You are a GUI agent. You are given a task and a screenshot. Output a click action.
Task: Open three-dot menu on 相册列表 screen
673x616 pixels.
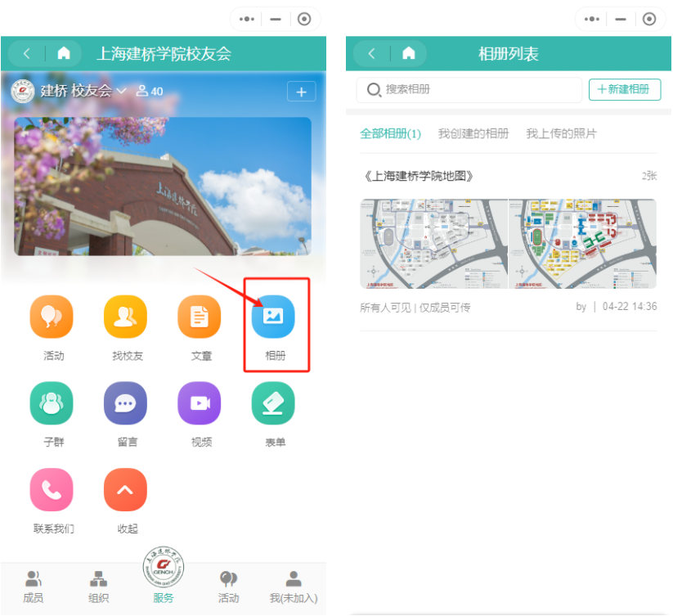[592, 19]
